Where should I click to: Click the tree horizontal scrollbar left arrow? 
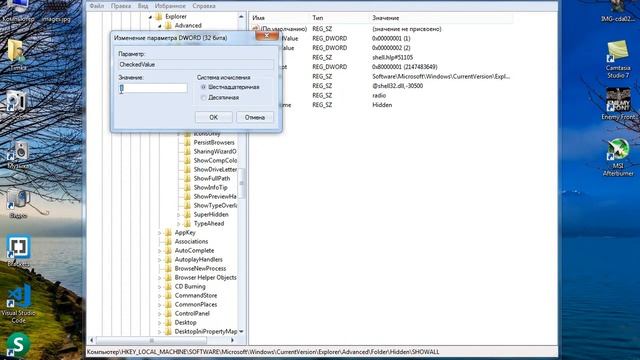[91, 340]
